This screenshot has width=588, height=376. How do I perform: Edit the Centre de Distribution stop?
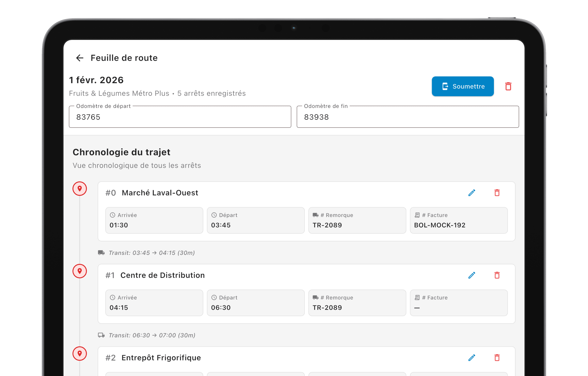point(472,275)
